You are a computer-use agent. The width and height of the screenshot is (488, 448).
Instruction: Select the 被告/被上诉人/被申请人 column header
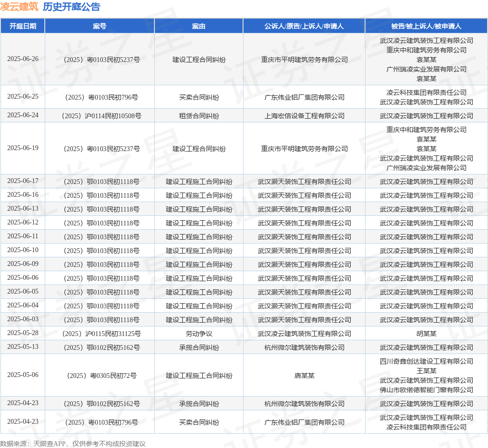pyautogui.click(x=427, y=26)
